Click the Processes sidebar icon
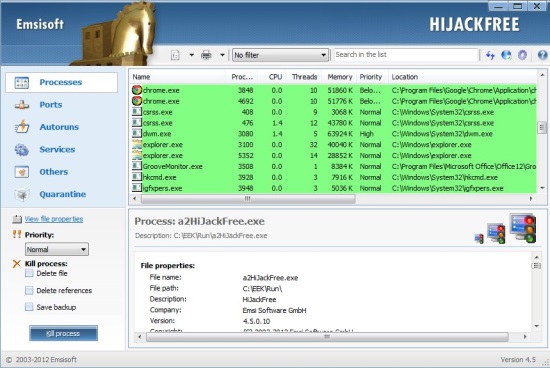 click(22, 82)
